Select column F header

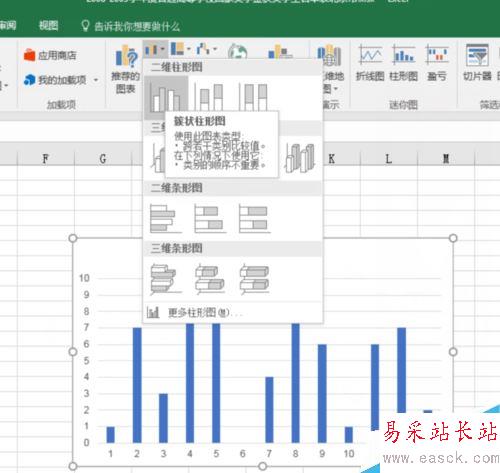46,159
